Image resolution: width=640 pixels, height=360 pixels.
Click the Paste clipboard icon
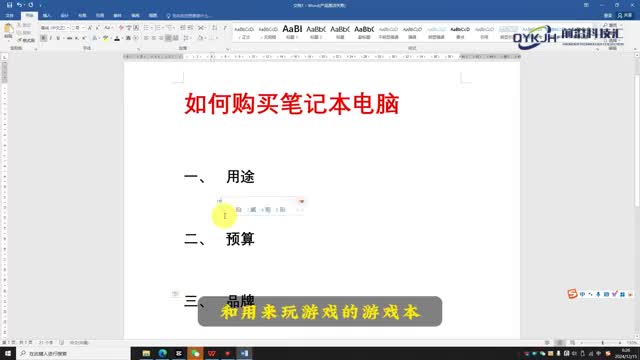pyautogui.click(x=8, y=29)
